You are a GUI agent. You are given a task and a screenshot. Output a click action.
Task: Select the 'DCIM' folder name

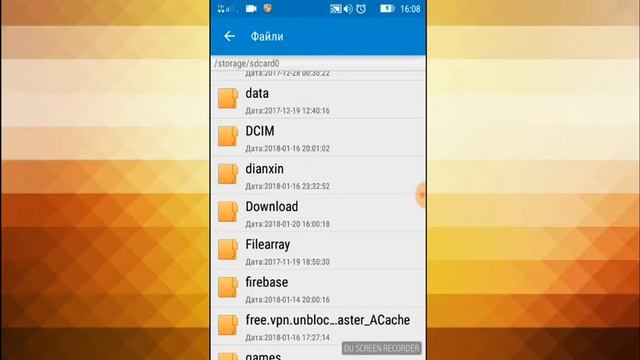pyautogui.click(x=260, y=131)
